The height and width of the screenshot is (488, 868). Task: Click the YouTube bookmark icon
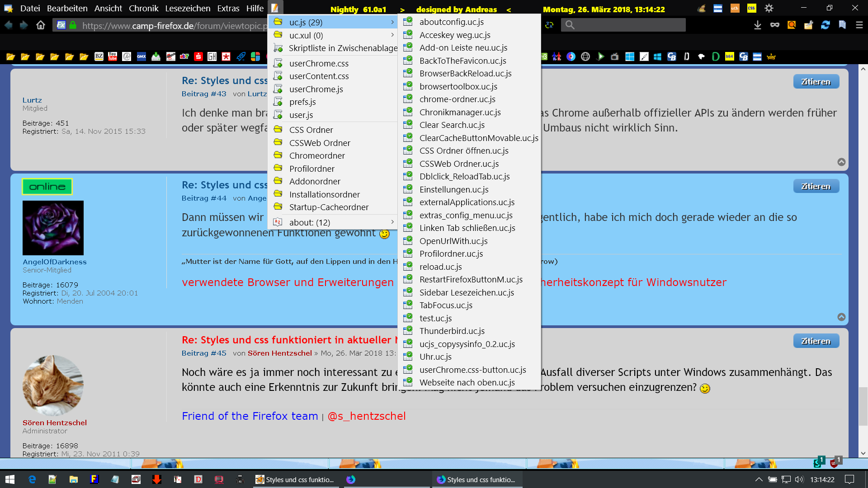(x=113, y=56)
